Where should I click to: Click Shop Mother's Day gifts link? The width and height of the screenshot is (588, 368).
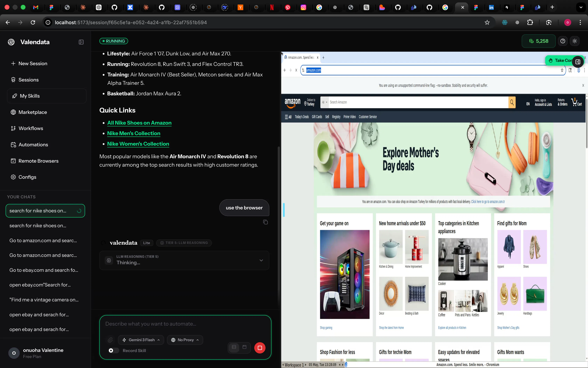pyautogui.click(x=508, y=328)
